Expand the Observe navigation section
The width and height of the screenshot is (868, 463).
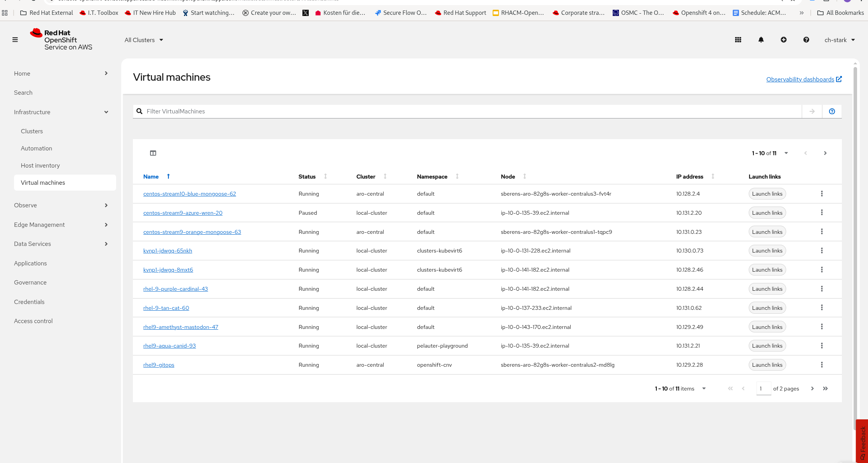[61, 205]
